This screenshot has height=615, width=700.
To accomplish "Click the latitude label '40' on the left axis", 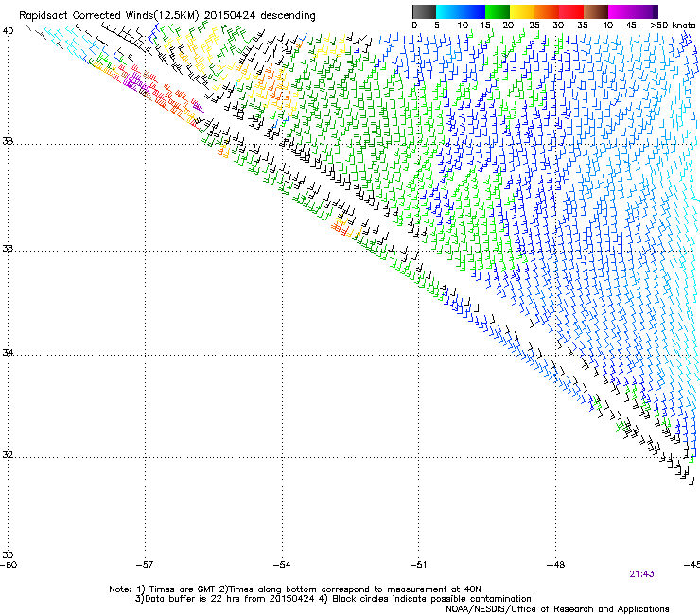I will pos(8,31).
